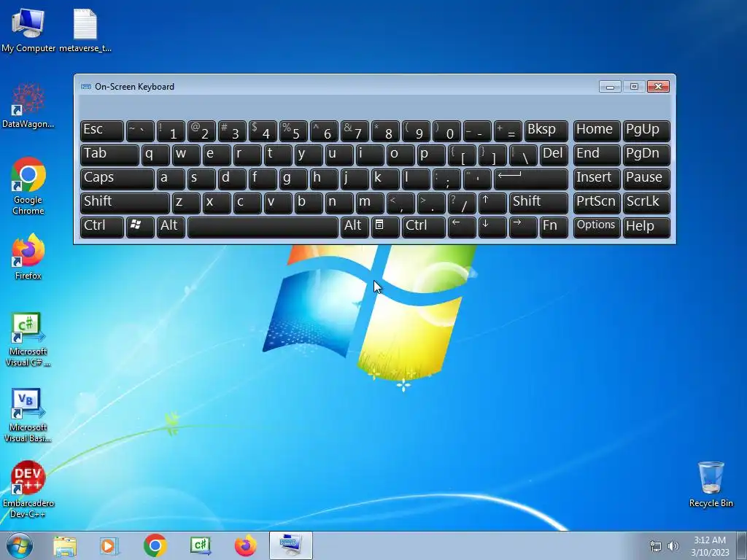Toggle the Caps lock key
Image resolution: width=747 pixels, height=560 pixels.
pos(117,179)
